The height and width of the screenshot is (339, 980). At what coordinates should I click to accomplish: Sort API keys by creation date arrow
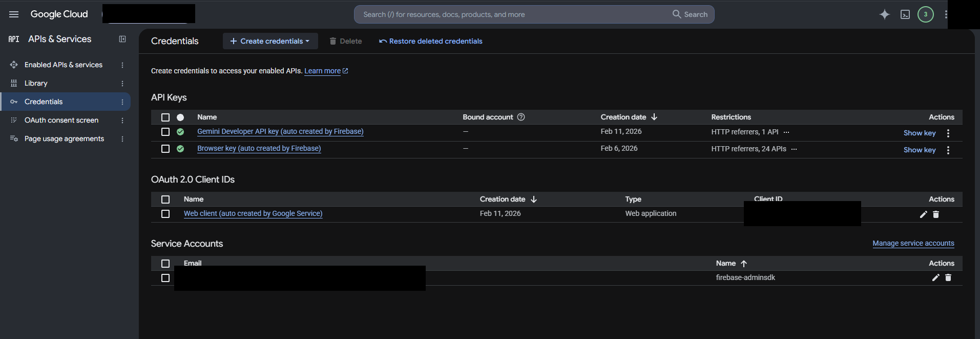point(654,117)
